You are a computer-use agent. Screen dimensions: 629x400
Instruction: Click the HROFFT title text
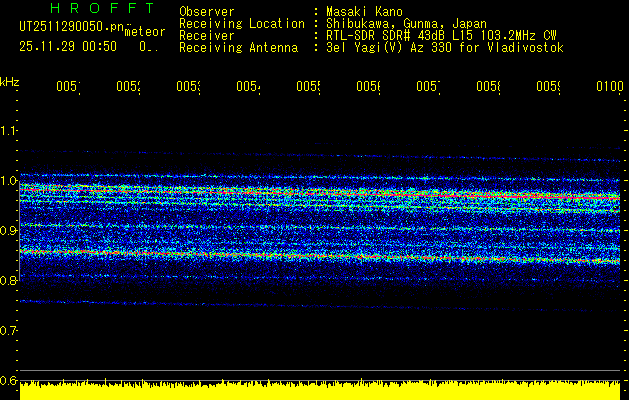click(103, 8)
